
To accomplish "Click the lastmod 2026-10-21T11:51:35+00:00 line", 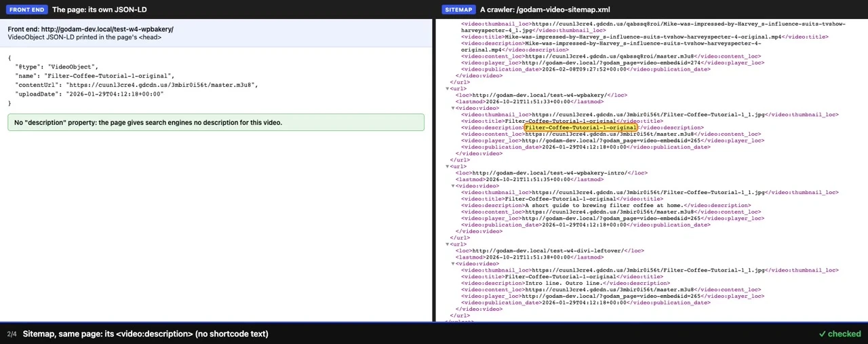I will pos(529,180).
